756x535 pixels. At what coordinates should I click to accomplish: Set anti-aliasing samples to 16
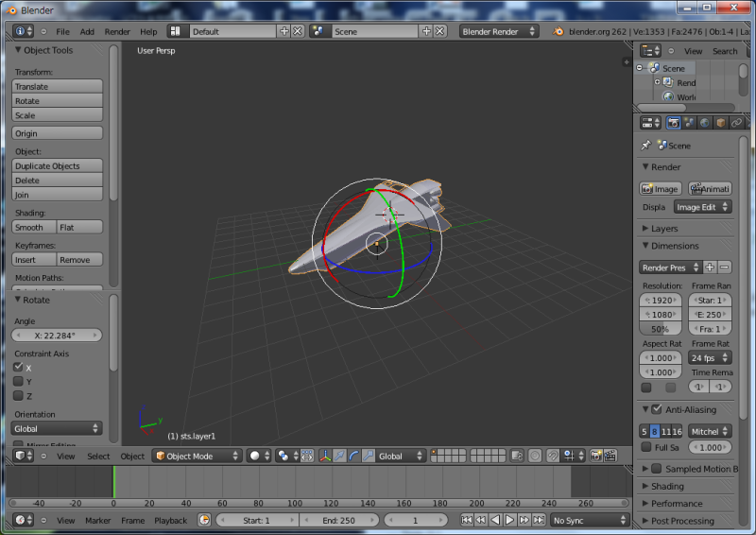(677, 431)
